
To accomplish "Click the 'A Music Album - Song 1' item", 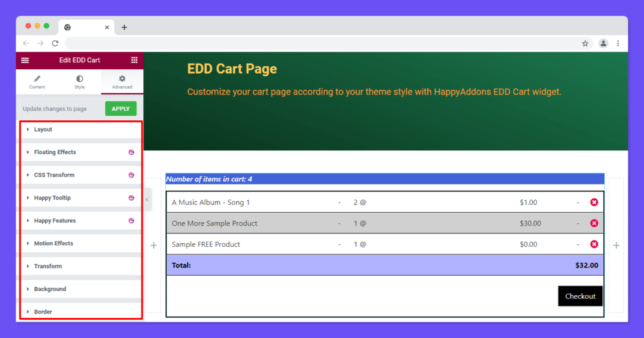I will [x=211, y=202].
